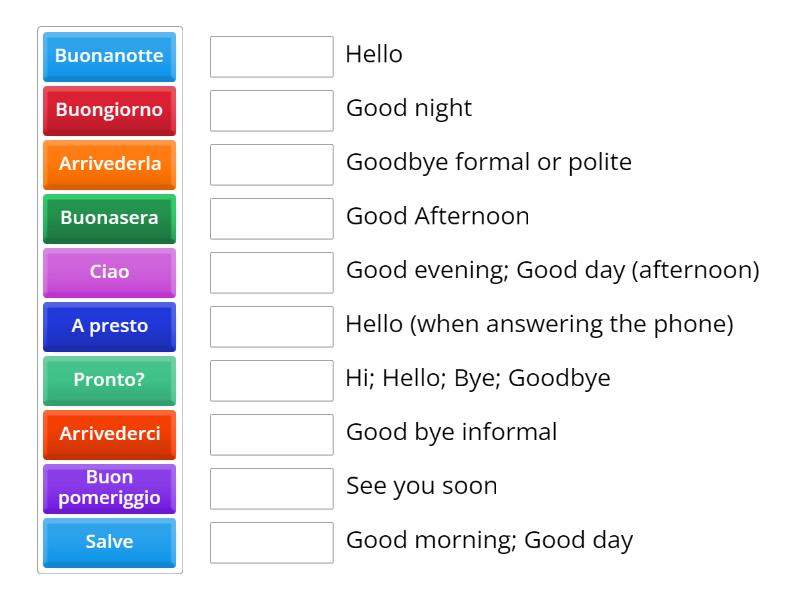800x600 pixels.
Task: Select the box beside Good night
Action: (271, 111)
